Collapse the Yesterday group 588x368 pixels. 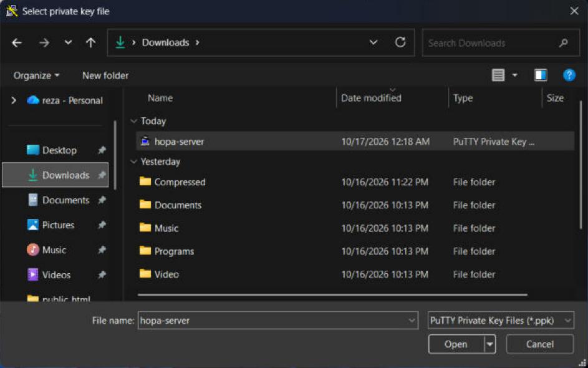point(134,162)
